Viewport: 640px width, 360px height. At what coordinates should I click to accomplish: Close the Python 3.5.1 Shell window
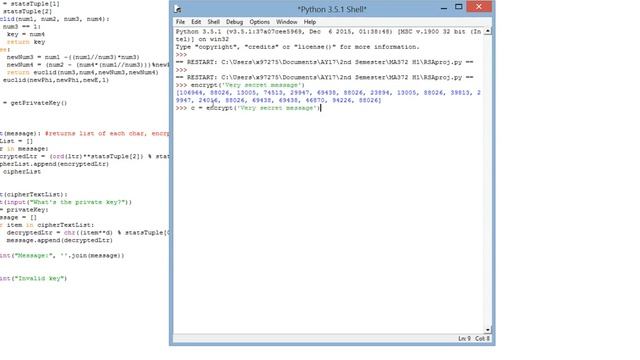[479, 7]
